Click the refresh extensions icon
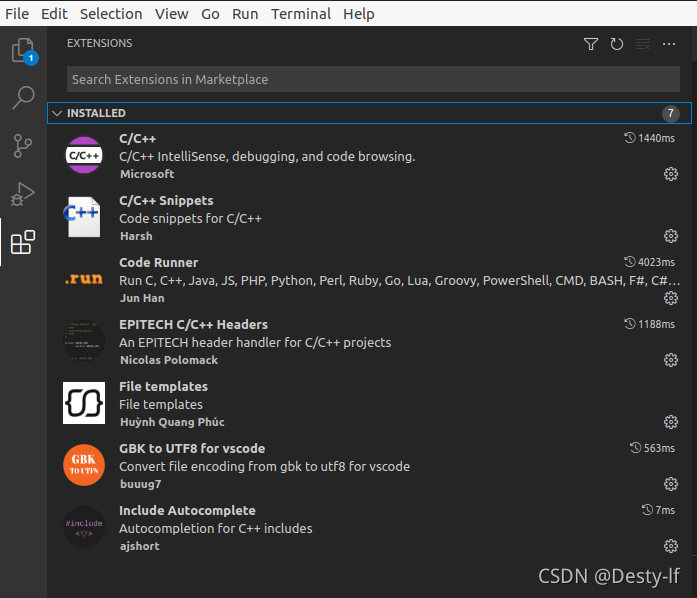This screenshot has width=697, height=598. pos(617,44)
